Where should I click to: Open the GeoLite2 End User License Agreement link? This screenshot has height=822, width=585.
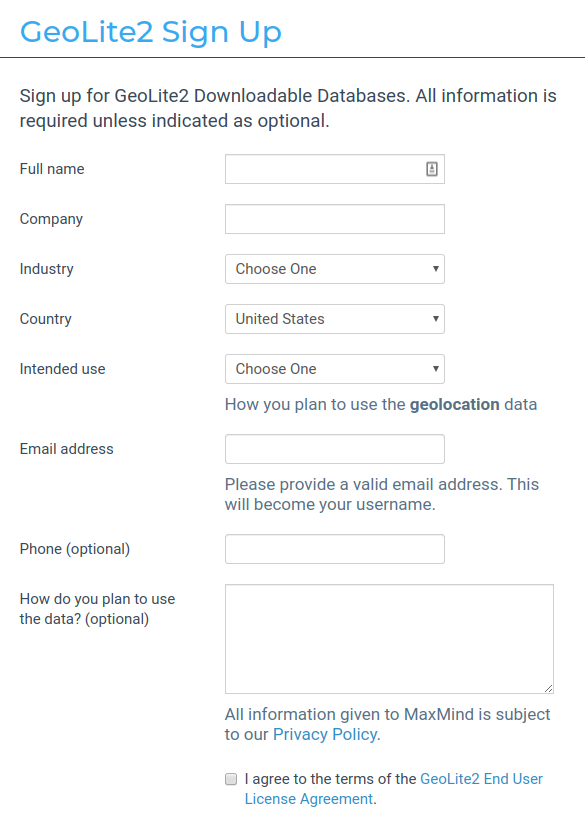(x=480, y=779)
